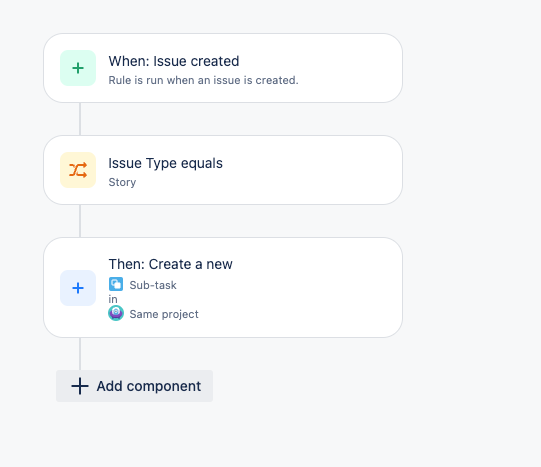Click 'Rule is run when an issue is created' description

click(203, 80)
